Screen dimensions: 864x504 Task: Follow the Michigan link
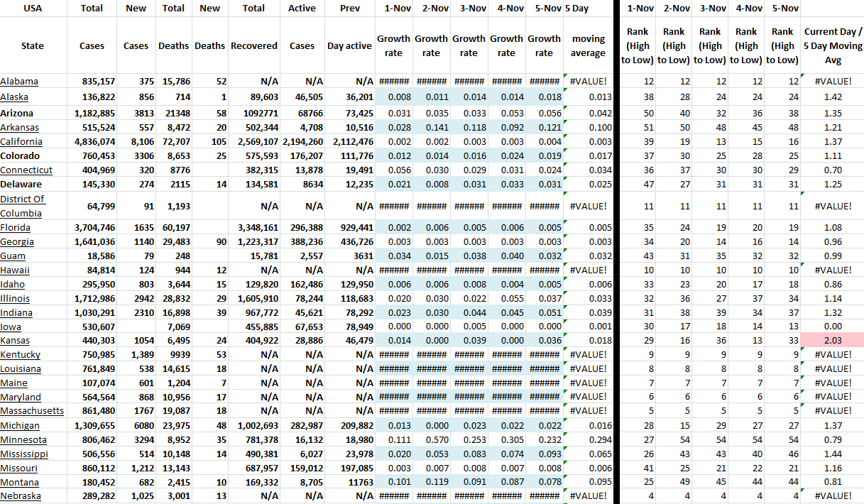20,426
